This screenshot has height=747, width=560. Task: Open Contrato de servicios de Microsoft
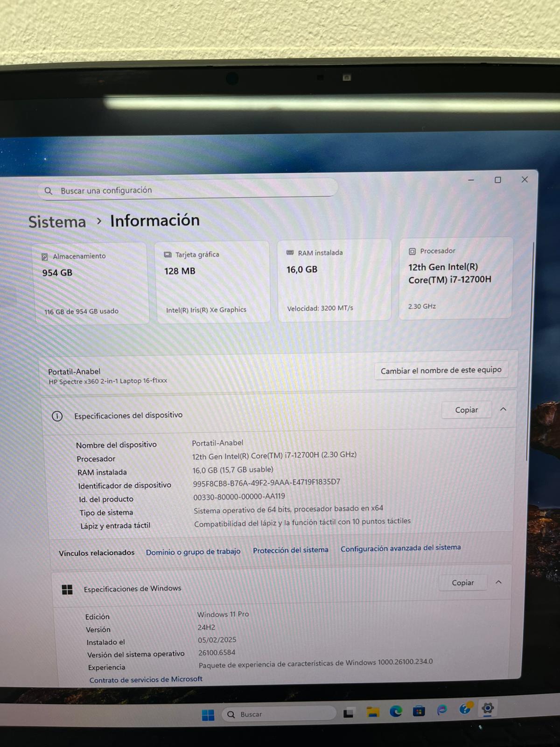(x=146, y=680)
